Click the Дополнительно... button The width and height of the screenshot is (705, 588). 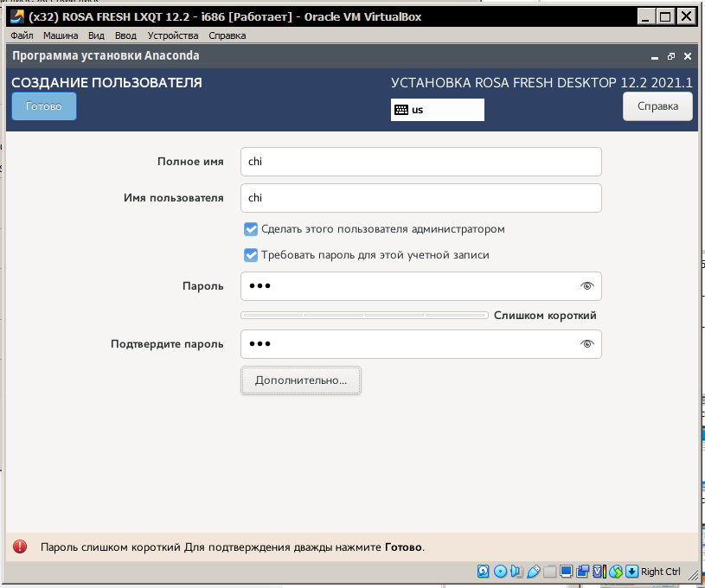click(x=301, y=380)
